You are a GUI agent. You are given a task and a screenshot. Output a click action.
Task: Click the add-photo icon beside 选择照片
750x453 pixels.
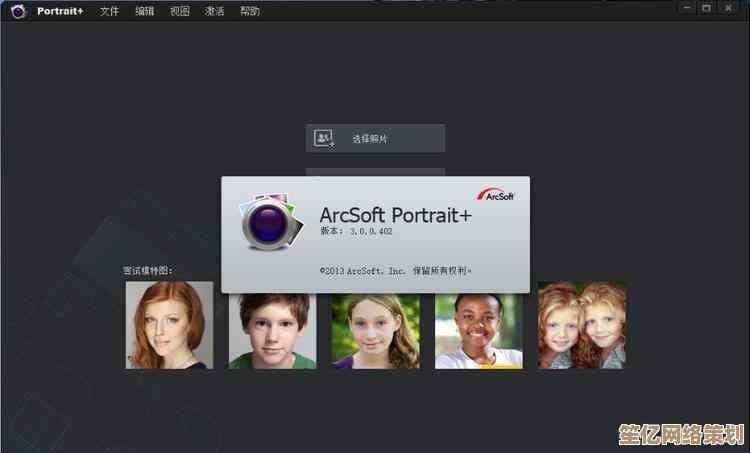click(324, 138)
